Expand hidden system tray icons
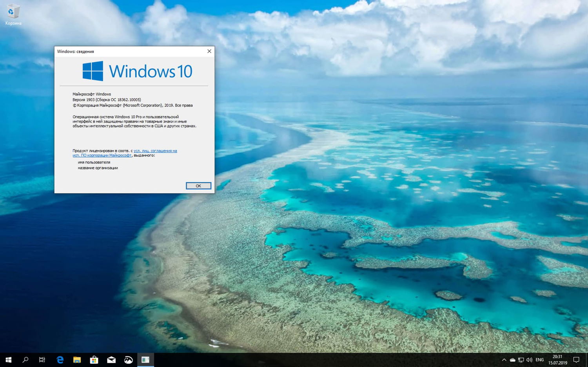The height and width of the screenshot is (367, 588). coord(504,360)
